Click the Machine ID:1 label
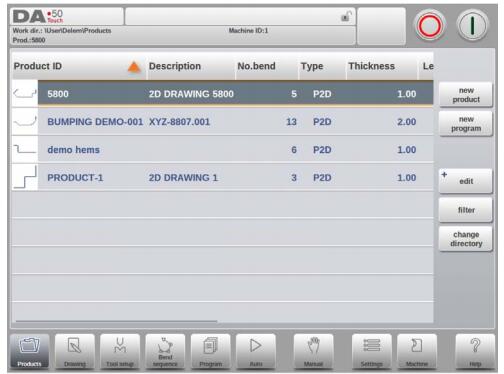 (x=248, y=31)
